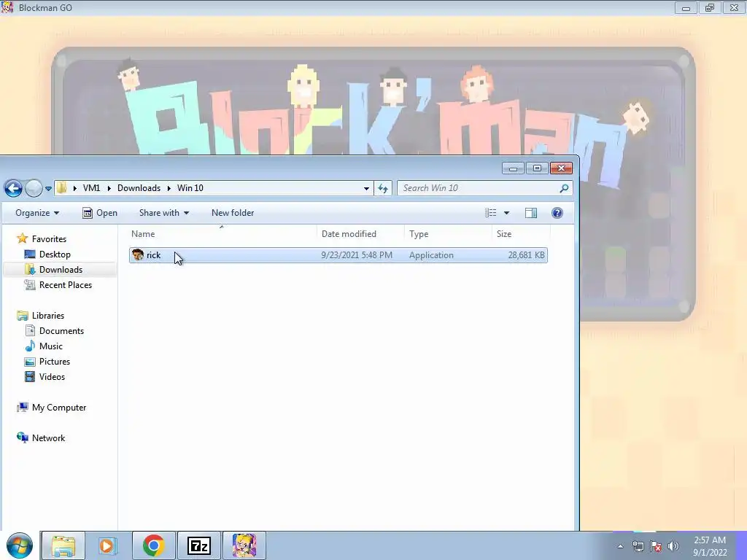Launch Google Chrome from taskbar
This screenshot has height=560, width=747.
coord(153,545)
